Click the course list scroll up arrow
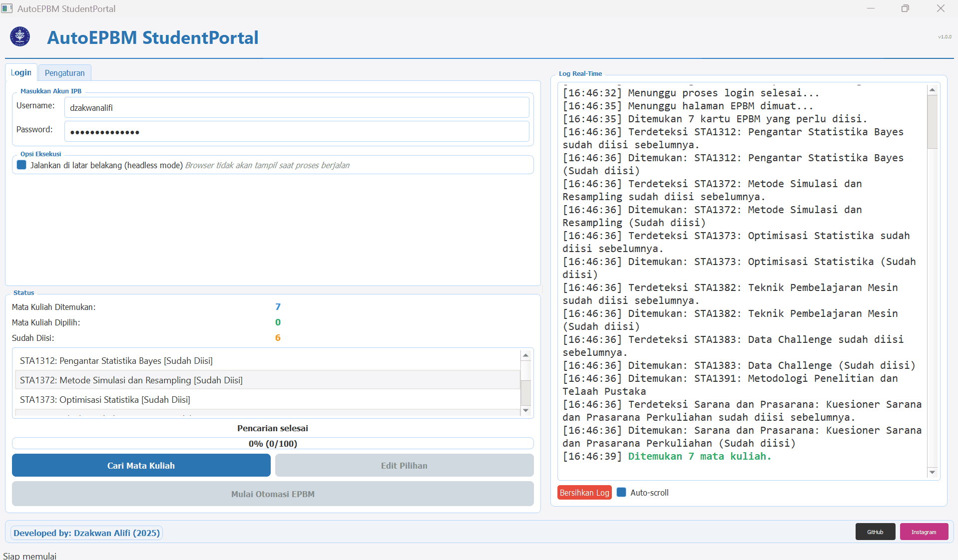The height and width of the screenshot is (560, 958). [525, 355]
